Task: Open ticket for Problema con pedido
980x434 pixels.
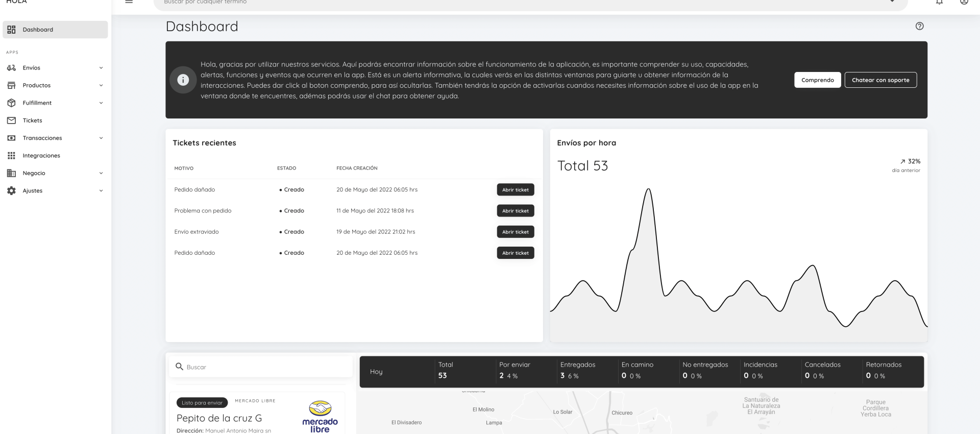Action: (x=516, y=211)
